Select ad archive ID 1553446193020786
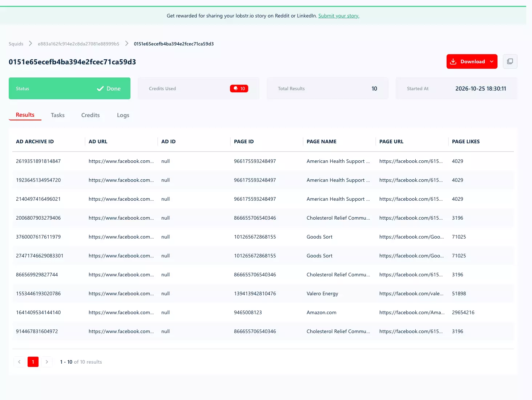Screen dimensions: 532x400 pyautogui.click(x=39, y=293)
